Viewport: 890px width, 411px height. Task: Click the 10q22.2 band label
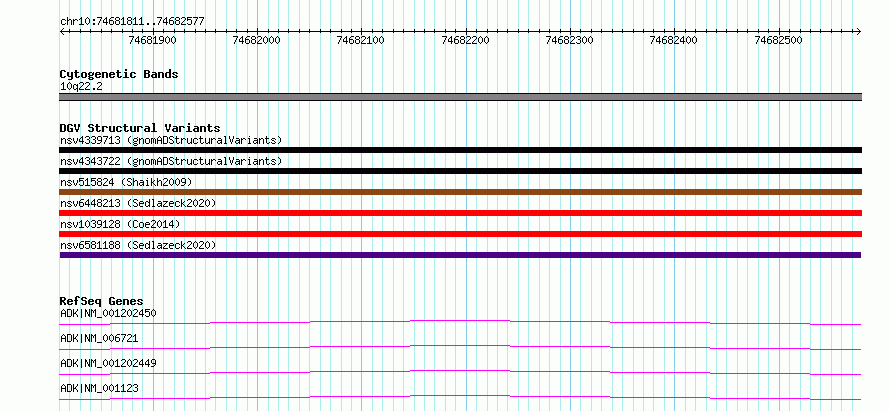tap(81, 87)
